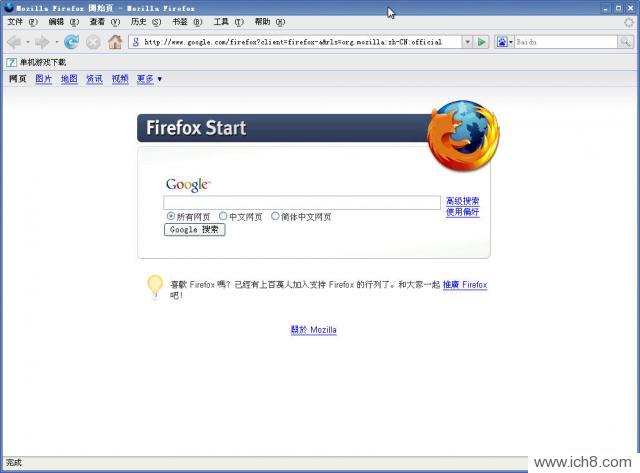Click the Baidu search engine paw icon
Screen dimensions: 640x473
[x=502, y=42]
